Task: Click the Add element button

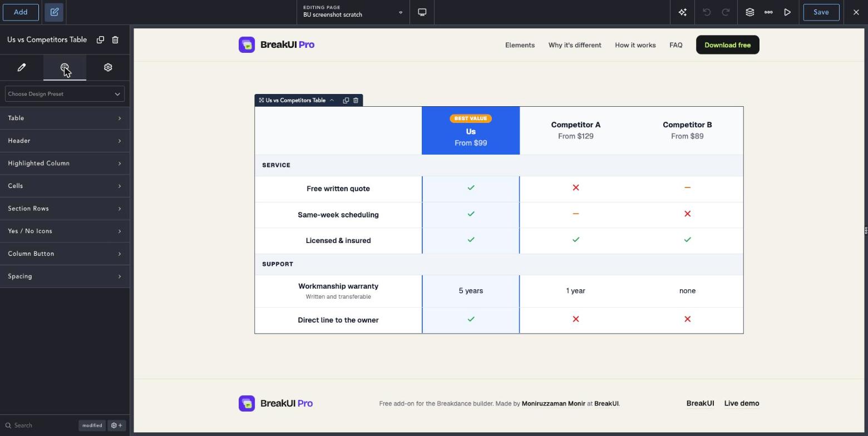Action: pyautogui.click(x=21, y=12)
